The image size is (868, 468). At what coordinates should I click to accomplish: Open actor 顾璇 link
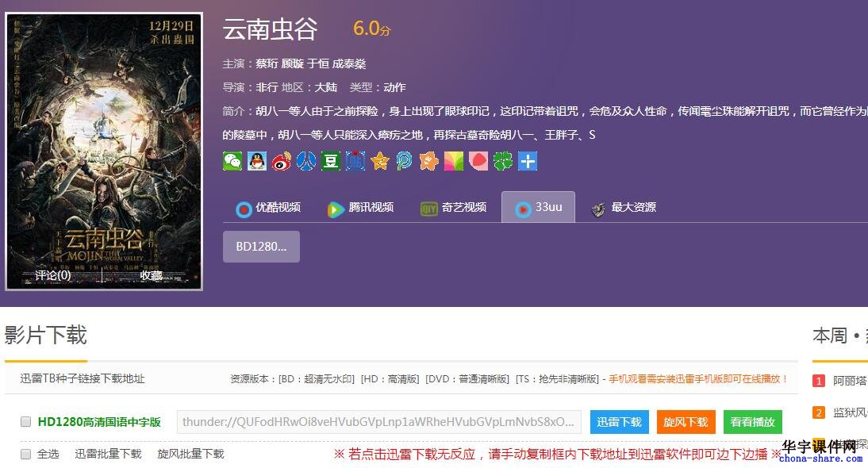[x=292, y=63]
